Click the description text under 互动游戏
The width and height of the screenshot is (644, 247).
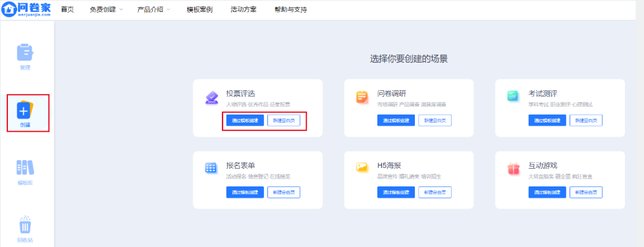tap(560, 177)
